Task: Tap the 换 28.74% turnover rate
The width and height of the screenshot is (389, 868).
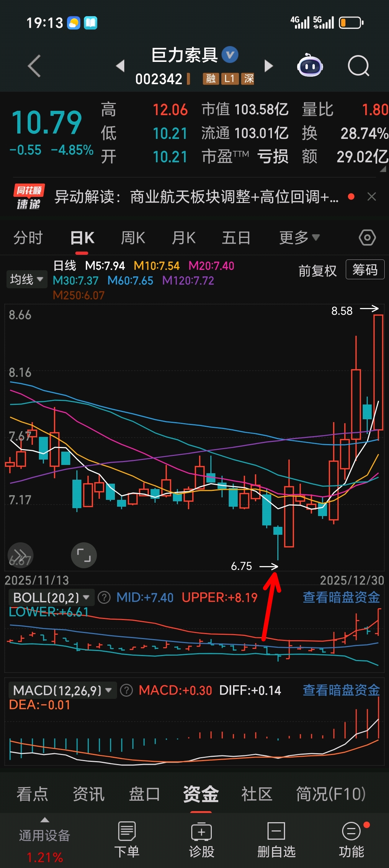Action: 345,133
